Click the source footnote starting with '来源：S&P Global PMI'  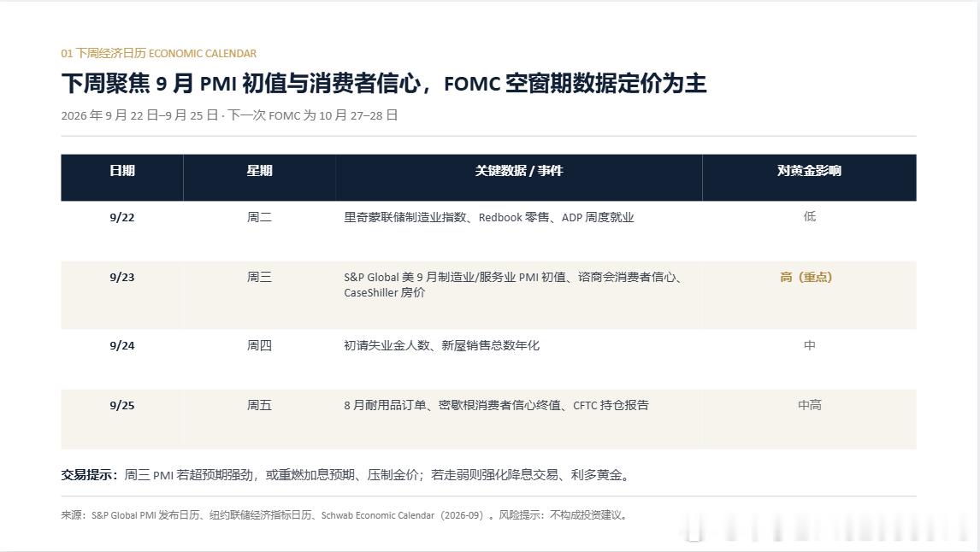point(345,515)
